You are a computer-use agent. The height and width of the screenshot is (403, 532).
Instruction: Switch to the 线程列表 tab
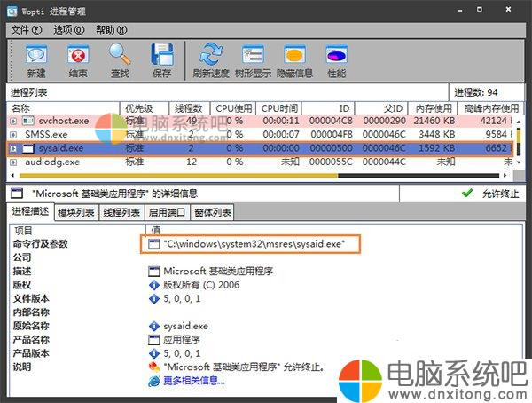point(121,213)
